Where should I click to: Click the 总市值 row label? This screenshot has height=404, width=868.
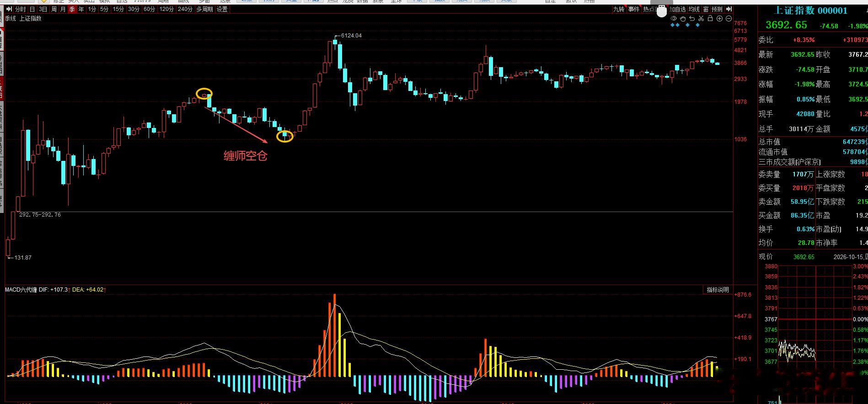coord(769,142)
